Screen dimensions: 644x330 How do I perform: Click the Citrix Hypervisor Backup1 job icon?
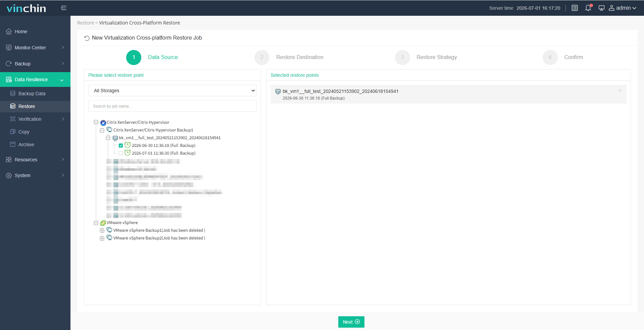coord(109,130)
